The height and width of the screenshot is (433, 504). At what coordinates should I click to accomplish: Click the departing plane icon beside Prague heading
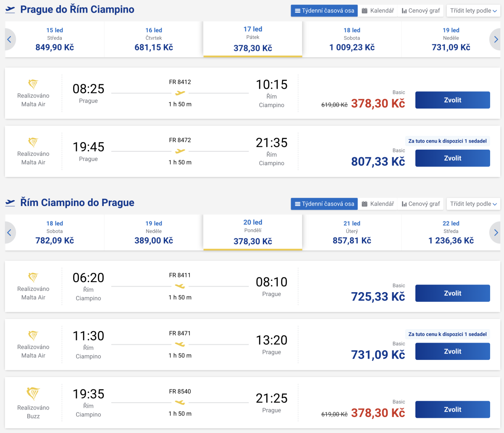(x=10, y=10)
